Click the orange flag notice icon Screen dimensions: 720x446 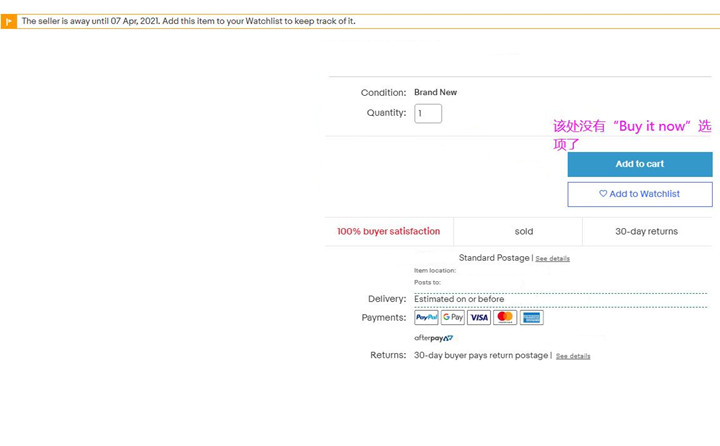[9, 21]
